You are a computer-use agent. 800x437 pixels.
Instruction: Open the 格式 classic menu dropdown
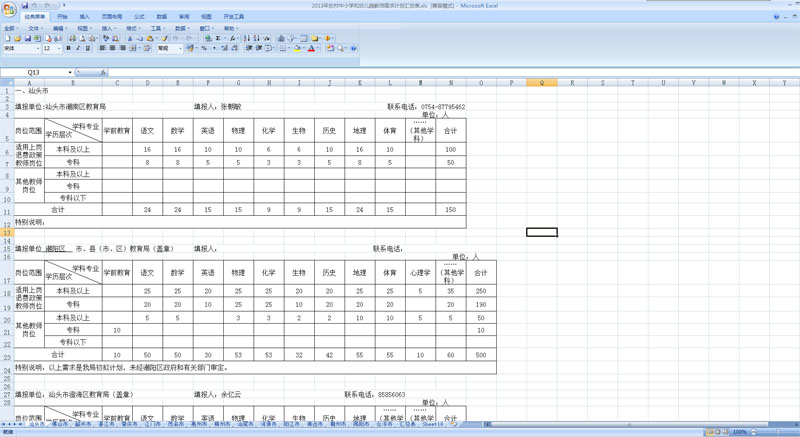(x=133, y=28)
